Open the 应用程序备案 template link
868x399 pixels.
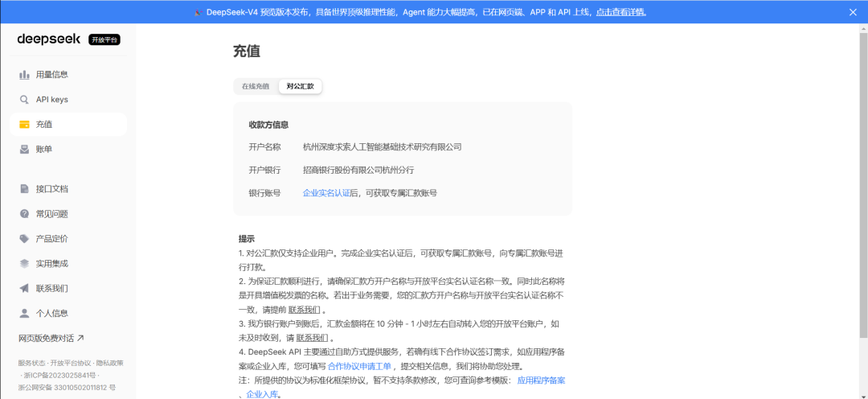click(x=541, y=380)
